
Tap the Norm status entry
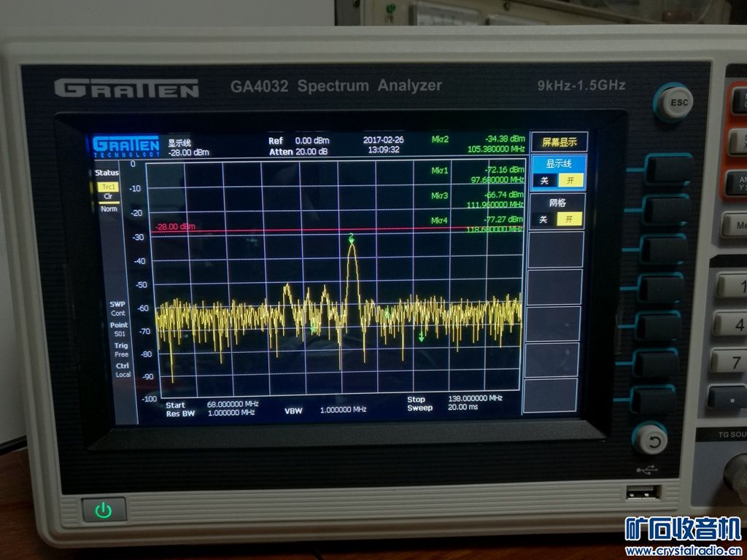(x=109, y=209)
